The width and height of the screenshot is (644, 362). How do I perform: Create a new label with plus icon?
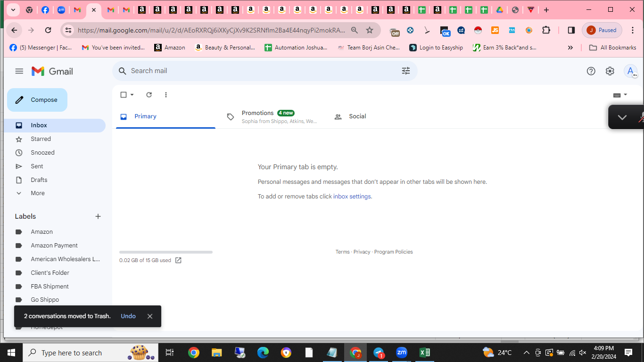point(98,216)
